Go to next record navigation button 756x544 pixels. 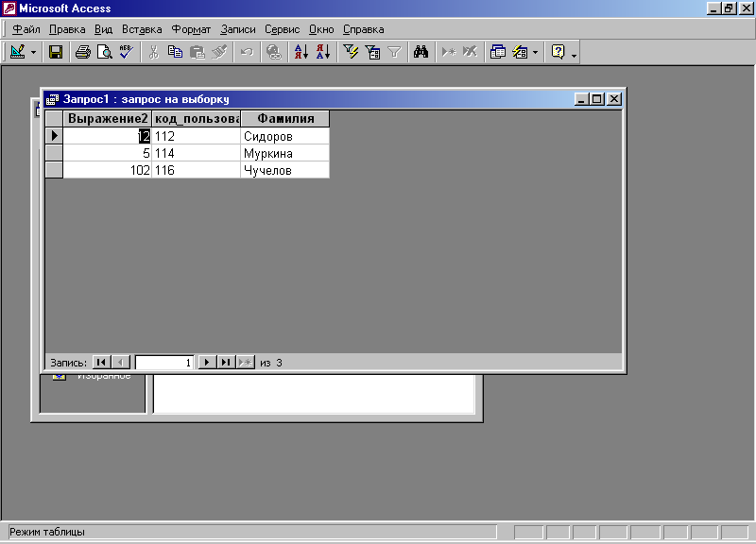(207, 363)
